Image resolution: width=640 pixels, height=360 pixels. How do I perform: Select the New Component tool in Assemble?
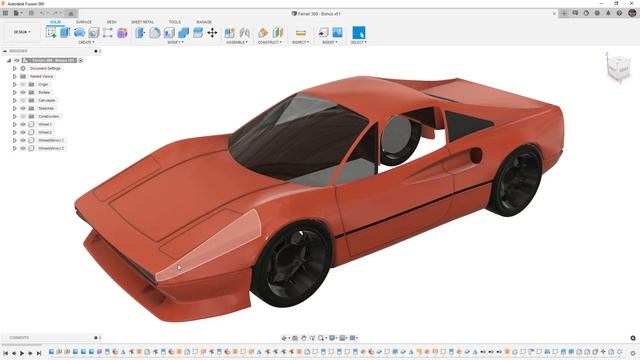(x=230, y=33)
